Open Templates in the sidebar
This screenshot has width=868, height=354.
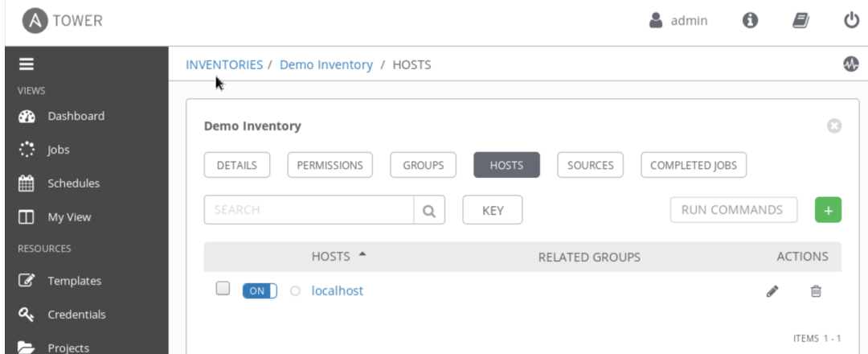click(x=74, y=281)
